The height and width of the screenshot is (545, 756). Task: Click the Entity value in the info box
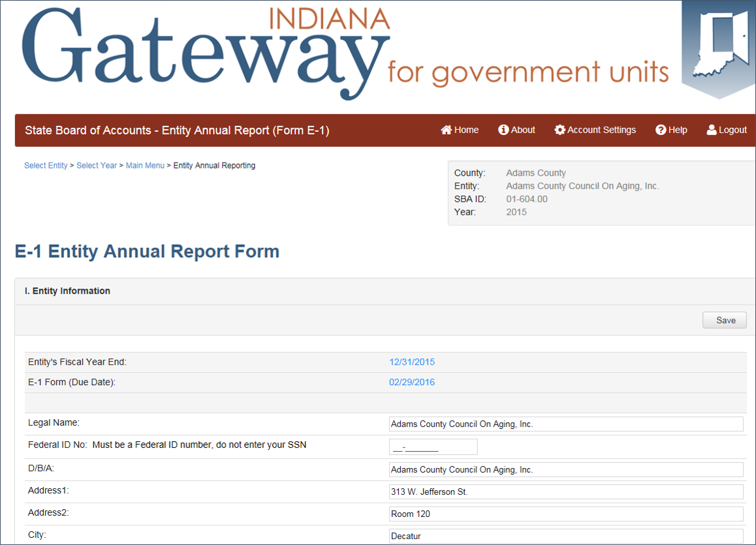point(582,186)
